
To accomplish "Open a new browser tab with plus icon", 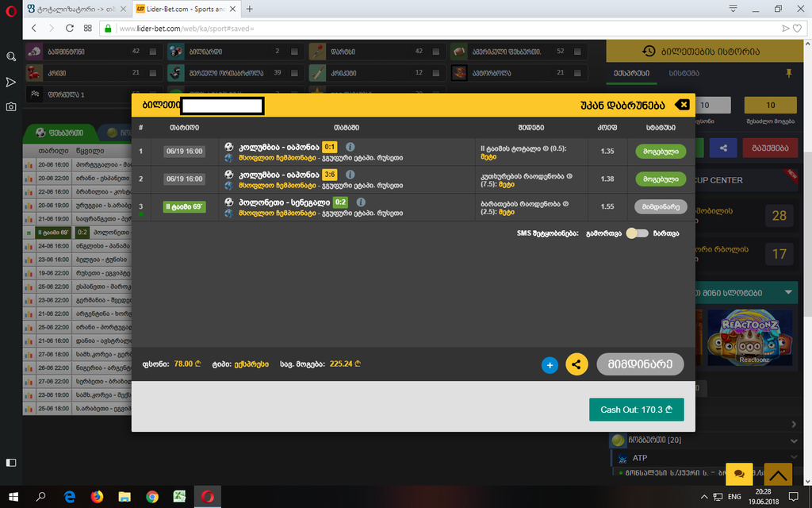I will (x=250, y=9).
